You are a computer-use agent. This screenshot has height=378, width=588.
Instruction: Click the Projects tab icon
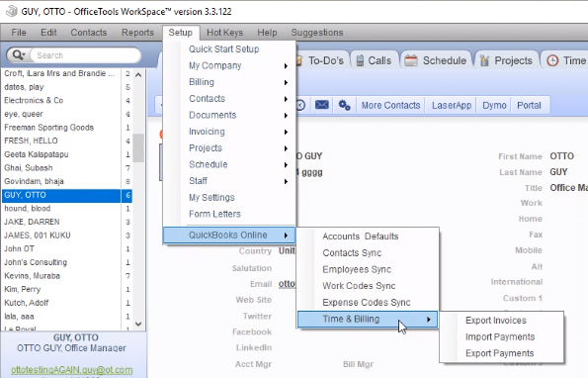click(484, 60)
